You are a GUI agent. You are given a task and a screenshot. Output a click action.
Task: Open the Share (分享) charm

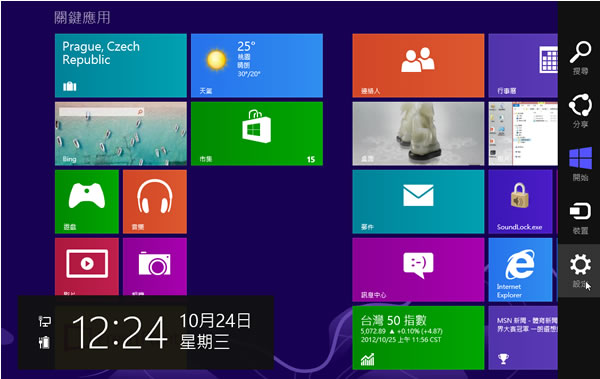pos(580,110)
